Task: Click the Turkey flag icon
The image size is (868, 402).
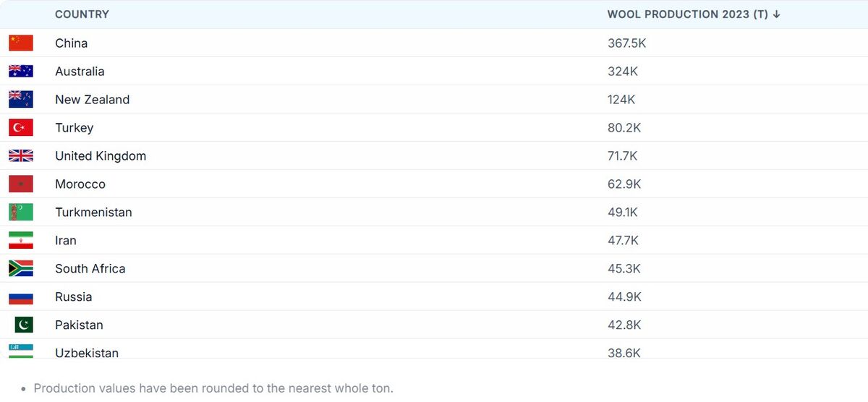Action: 21,128
